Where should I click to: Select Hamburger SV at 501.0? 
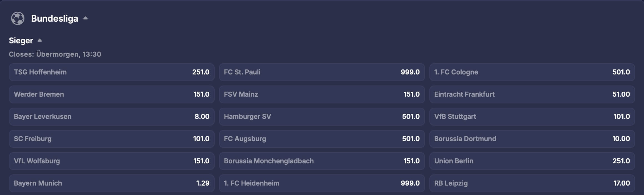pyautogui.click(x=322, y=117)
